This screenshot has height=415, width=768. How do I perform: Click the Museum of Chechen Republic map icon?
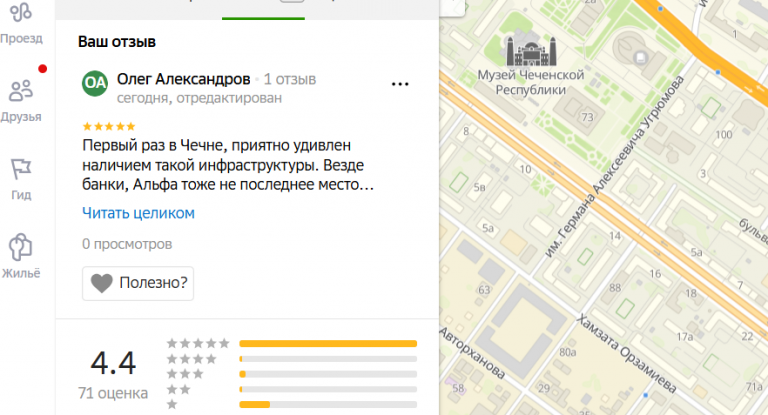[531, 51]
